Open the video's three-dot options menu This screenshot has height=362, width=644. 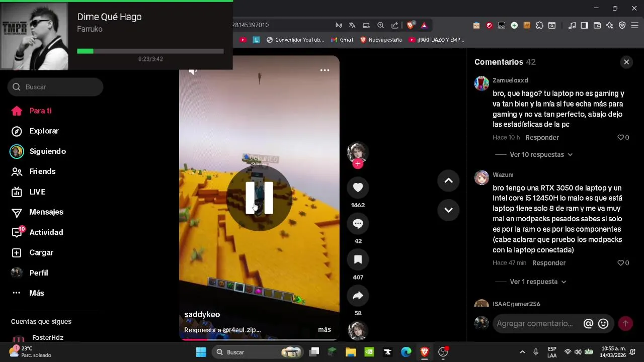[325, 70]
